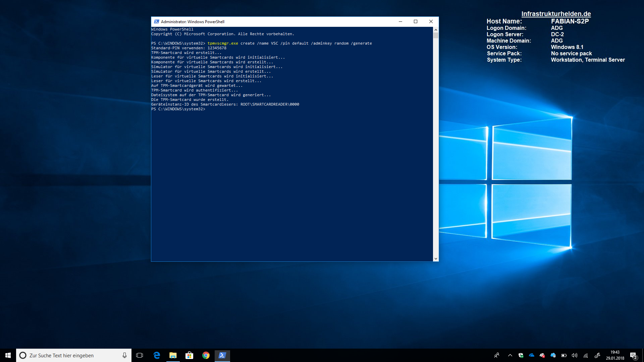Check the battery status tray icon
644x362 pixels.
coord(564,355)
